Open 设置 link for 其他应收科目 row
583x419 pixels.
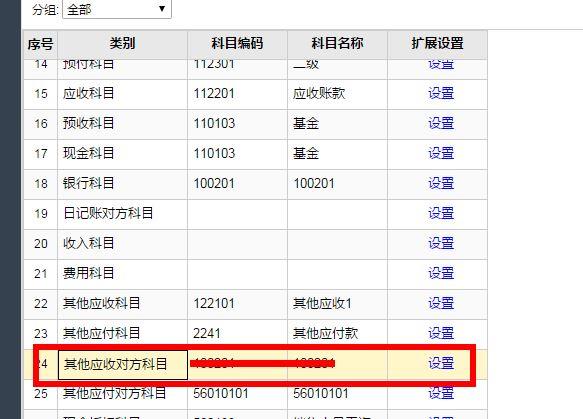click(441, 304)
